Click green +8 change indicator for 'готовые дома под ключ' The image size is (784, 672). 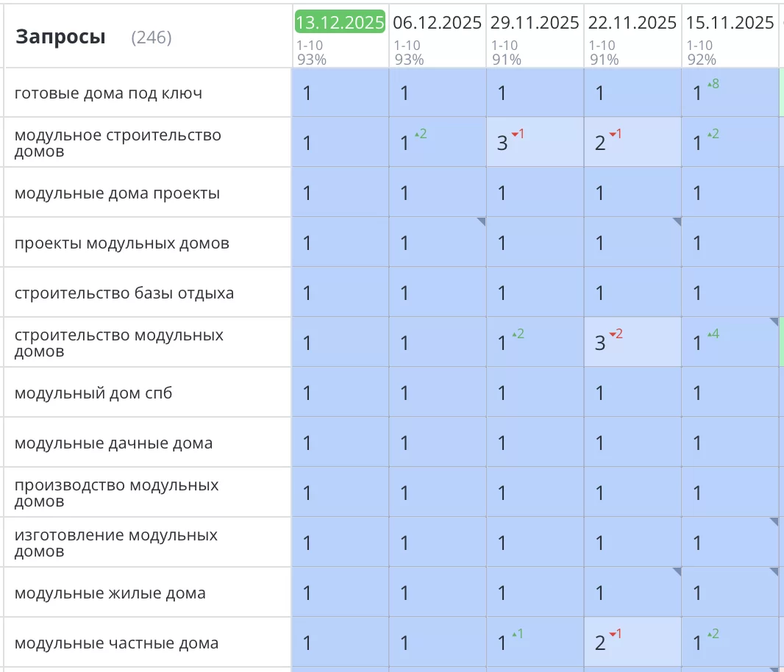point(713,84)
